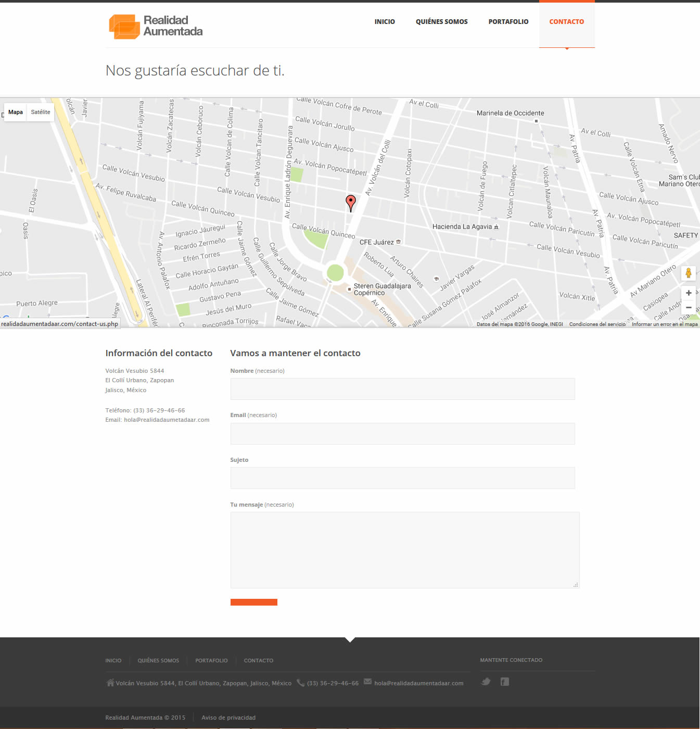Open the INICIO menu item
This screenshot has width=700, height=729.
385,22
